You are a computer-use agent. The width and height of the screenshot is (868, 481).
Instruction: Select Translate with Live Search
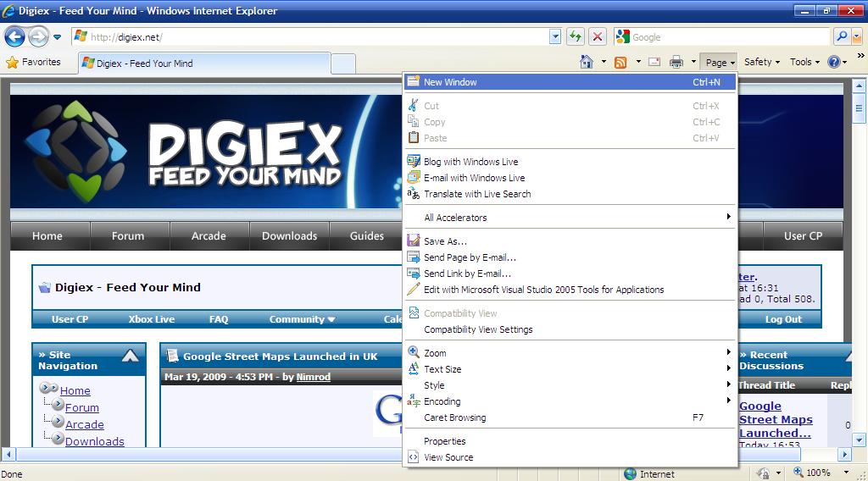click(x=570, y=194)
